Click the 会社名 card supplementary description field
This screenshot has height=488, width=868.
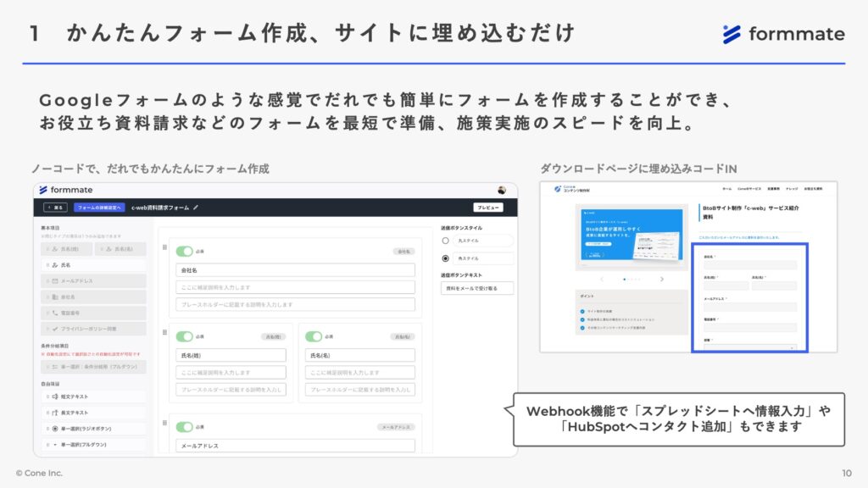pos(295,287)
